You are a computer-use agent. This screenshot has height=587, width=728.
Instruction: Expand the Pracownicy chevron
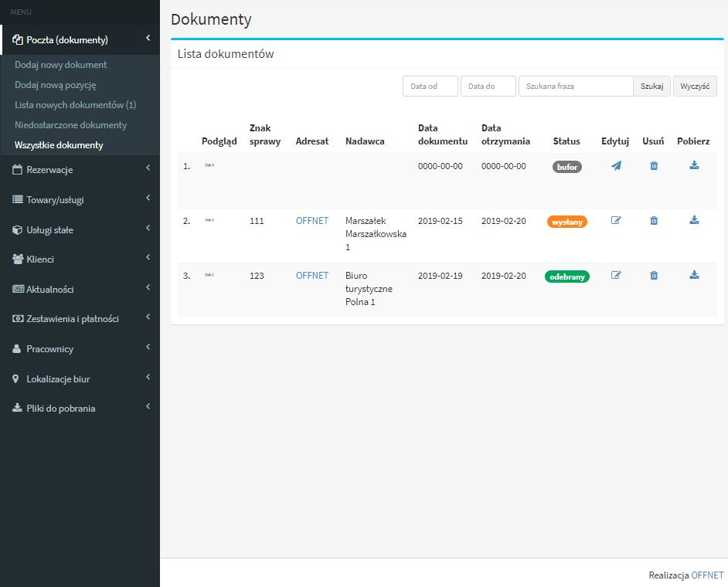point(148,347)
